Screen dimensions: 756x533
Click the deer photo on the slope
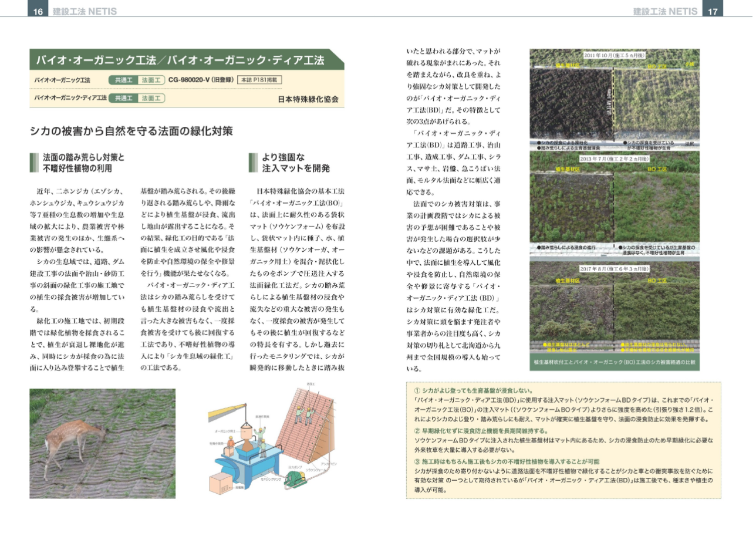coord(102,443)
